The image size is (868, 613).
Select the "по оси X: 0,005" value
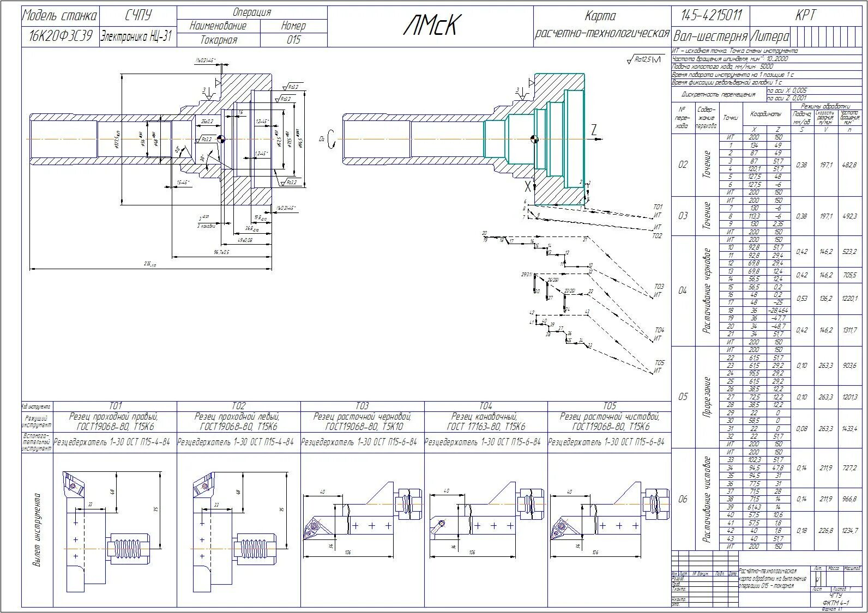pyautogui.click(x=787, y=90)
